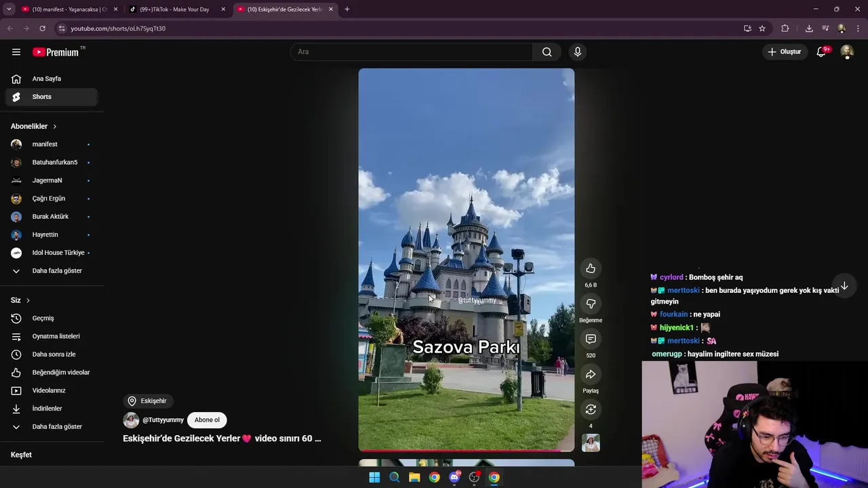
Task: Like the Short with thumbs up
Action: point(591,268)
